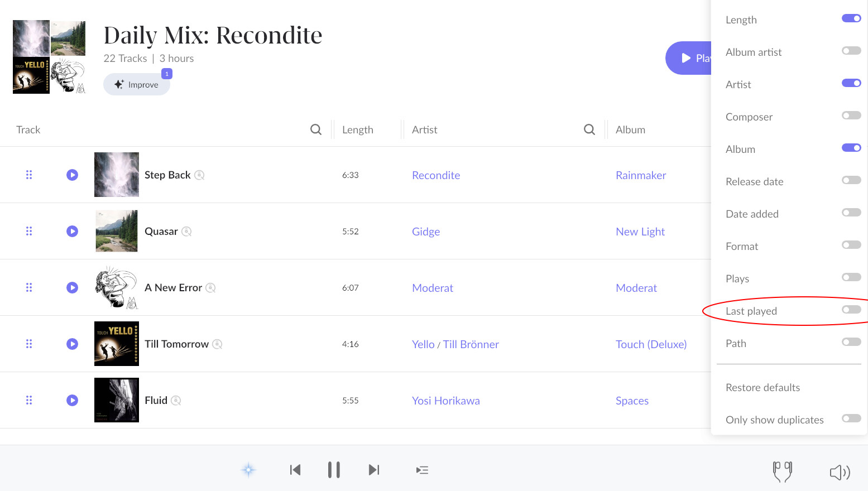This screenshot has width=868, height=491.
Task: Open the Moderat album link
Action: click(636, 288)
